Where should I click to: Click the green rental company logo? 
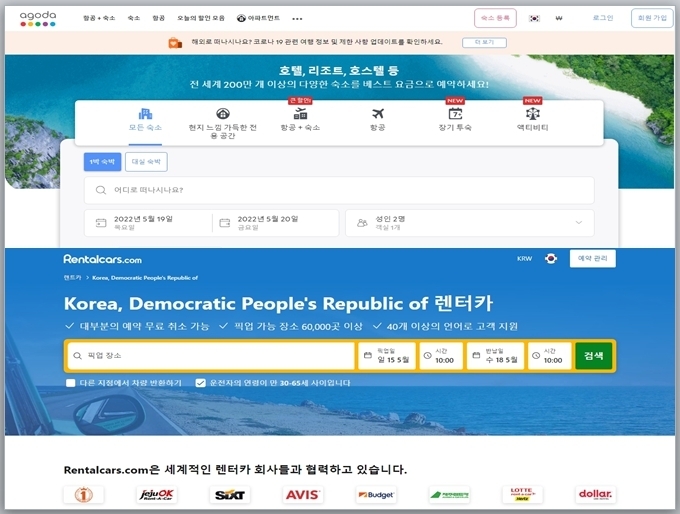click(449, 494)
